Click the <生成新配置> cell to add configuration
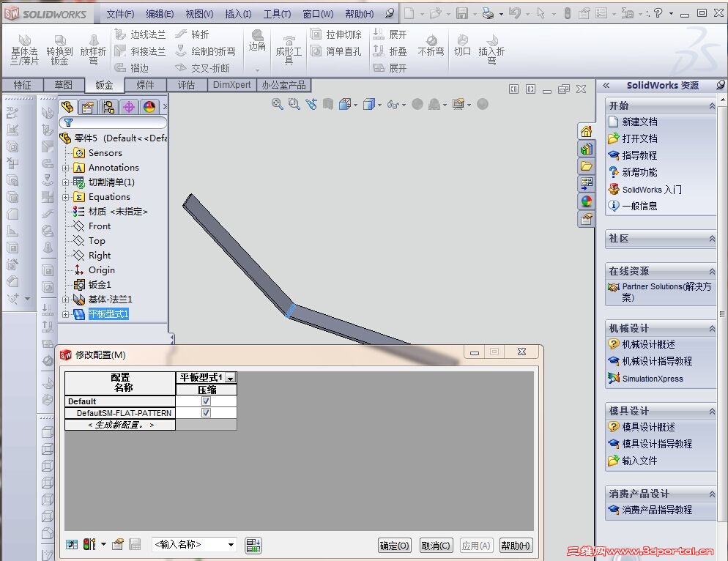Image resolution: width=728 pixels, height=561 pixels. [x=120, y=425]
